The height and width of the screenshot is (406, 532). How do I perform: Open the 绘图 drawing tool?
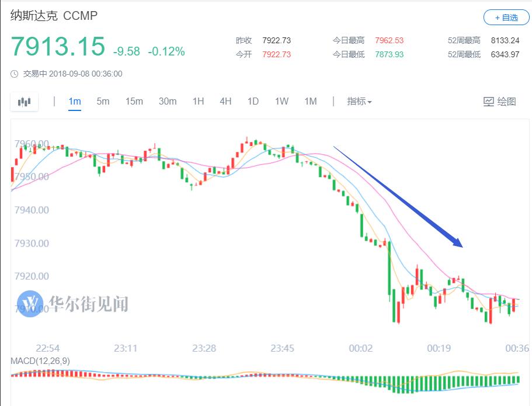pos(500,102)
